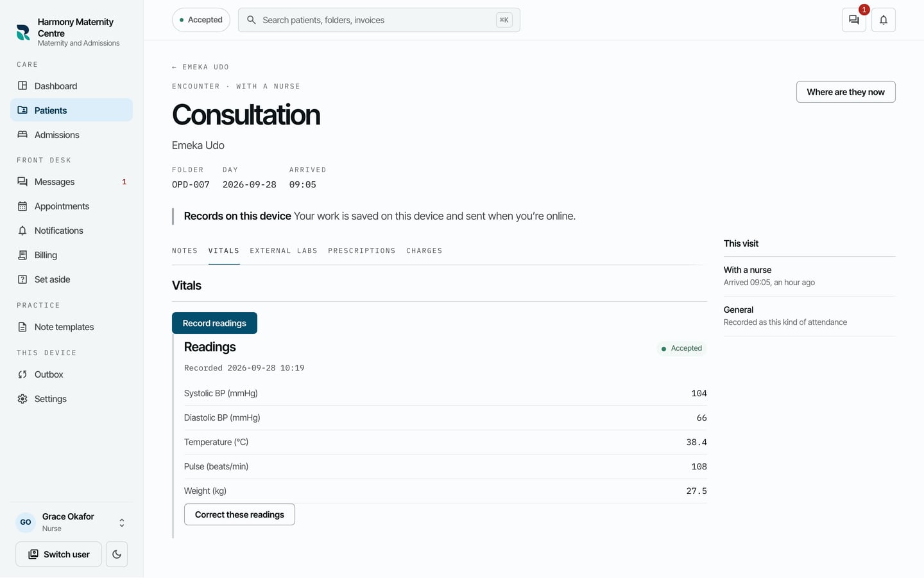Click the Pulse value 108

(699, 467)
